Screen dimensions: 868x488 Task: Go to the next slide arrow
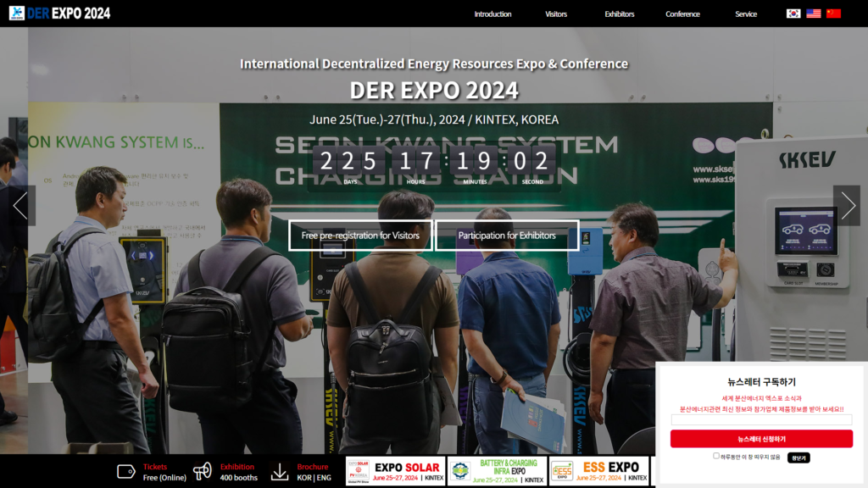coord(847,205)
